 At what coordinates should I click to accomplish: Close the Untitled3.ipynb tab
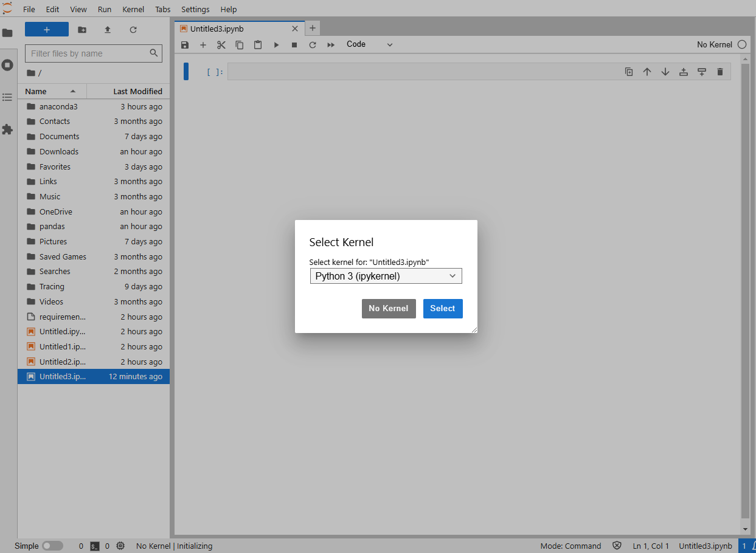295,29
